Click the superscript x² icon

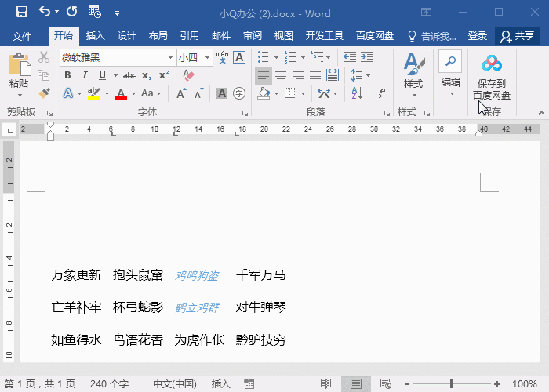click(164, 75)
